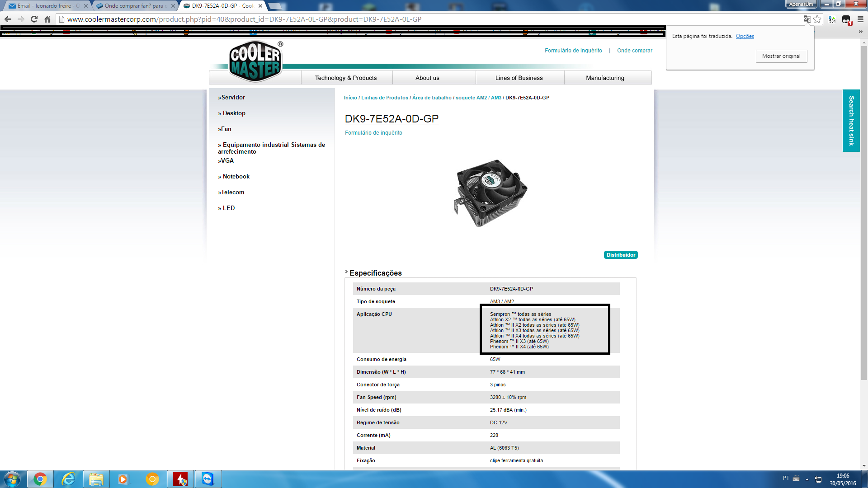
Task: Click the address bar URL field
Action: click(x=429, y=19)
